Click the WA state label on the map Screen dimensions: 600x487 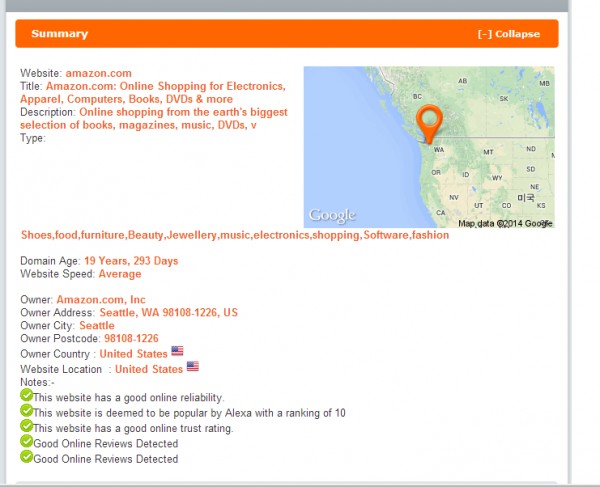click(439, 150)
